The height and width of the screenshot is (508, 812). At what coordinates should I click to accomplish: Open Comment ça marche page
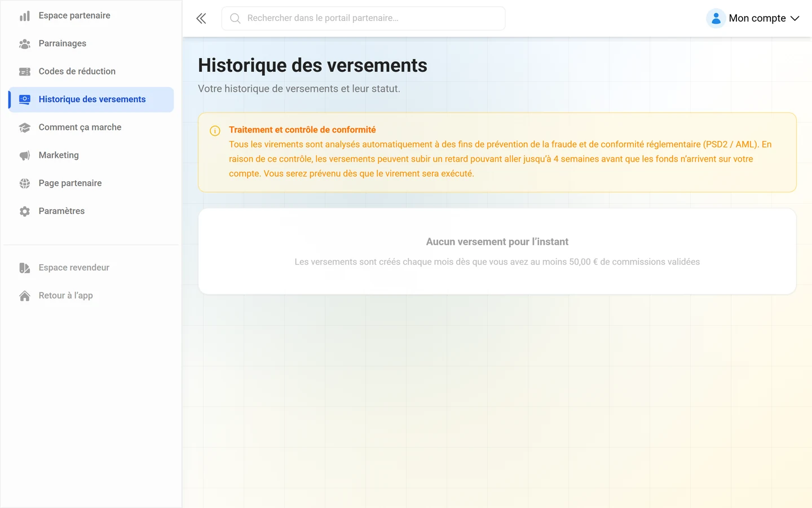coord(91,128)
